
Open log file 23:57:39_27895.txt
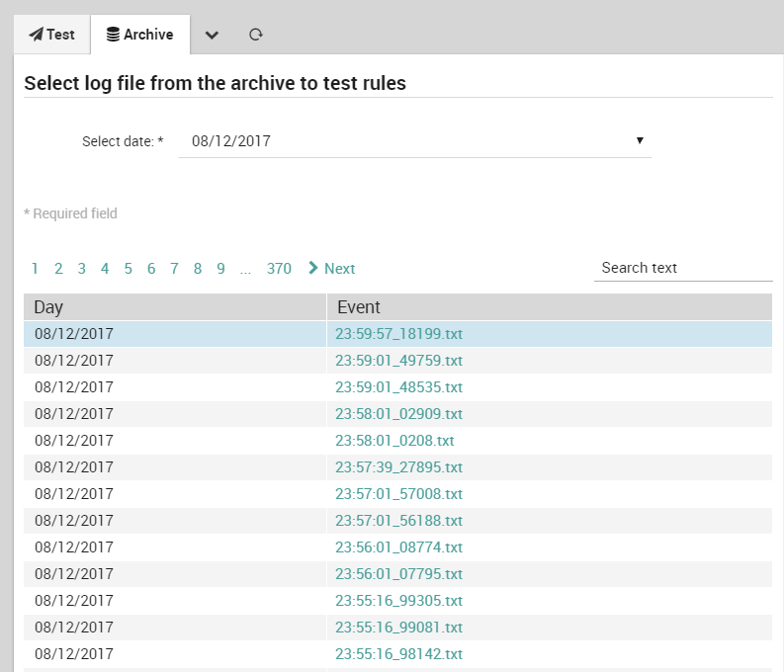click(x=398, y=467)
